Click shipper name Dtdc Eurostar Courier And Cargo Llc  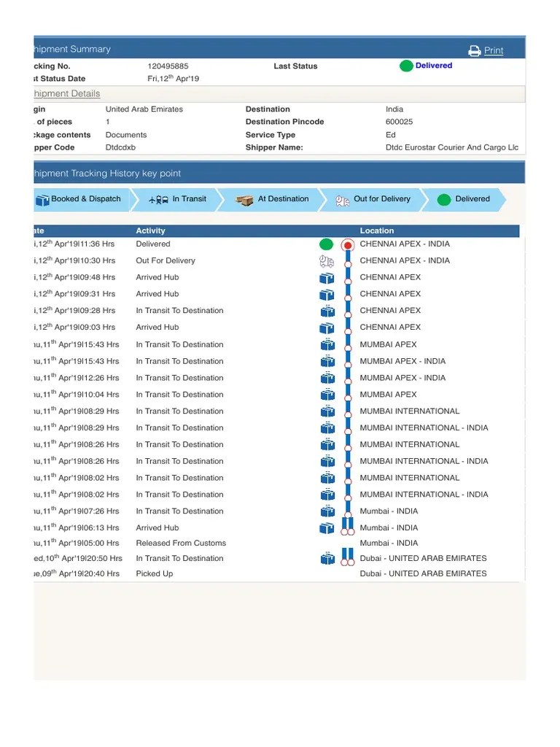(x=452, y=147)
